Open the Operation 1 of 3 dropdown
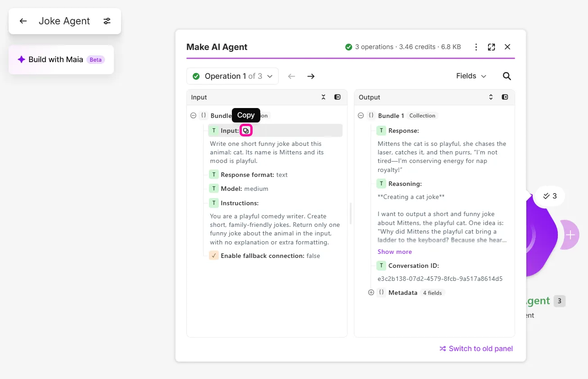This screenshot has height=379, width=588. click(x=232, y=76)
